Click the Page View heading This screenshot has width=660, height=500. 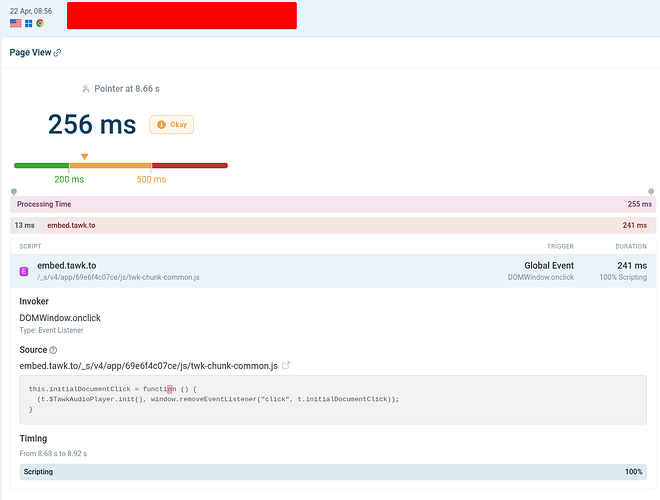pyautogui.click(x=30, y=53)
